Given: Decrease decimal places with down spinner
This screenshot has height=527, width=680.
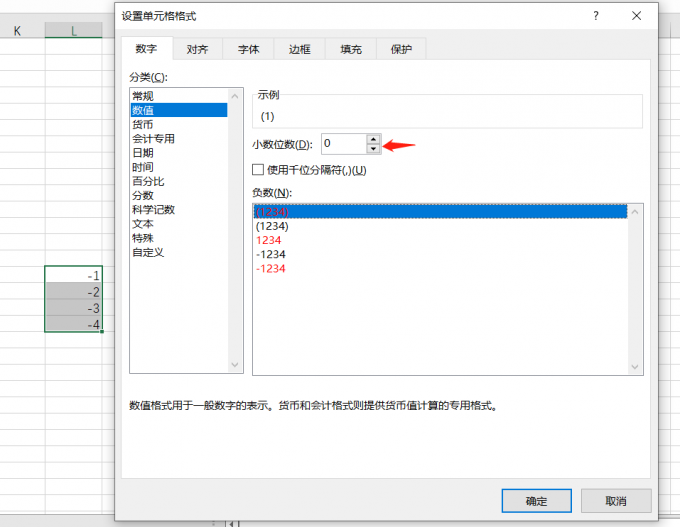Looking at the screenshot, I should click(373, 149).
